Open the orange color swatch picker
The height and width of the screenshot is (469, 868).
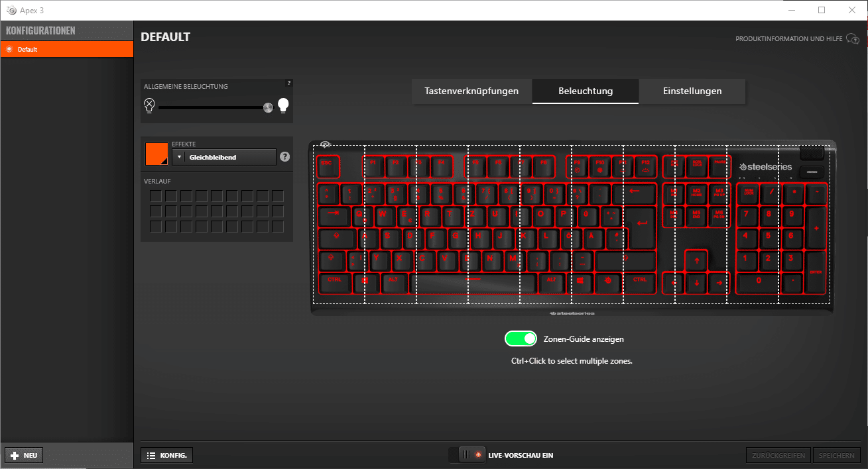156,154
